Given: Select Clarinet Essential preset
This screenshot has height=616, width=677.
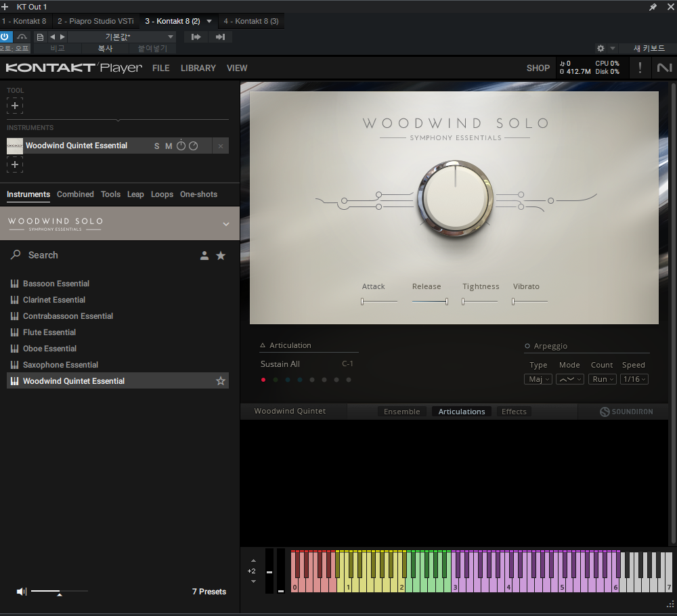Looking at the screenshot, I should coord(117,300).
